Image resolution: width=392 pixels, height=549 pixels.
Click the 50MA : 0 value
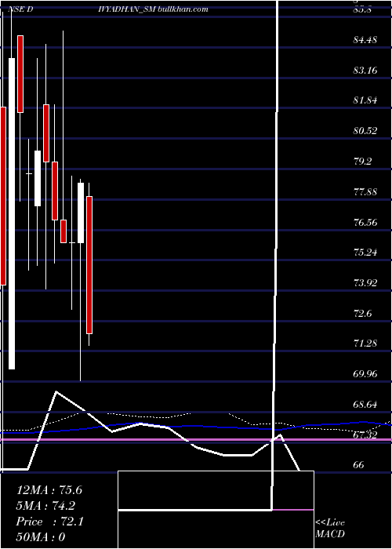point(41,537)
